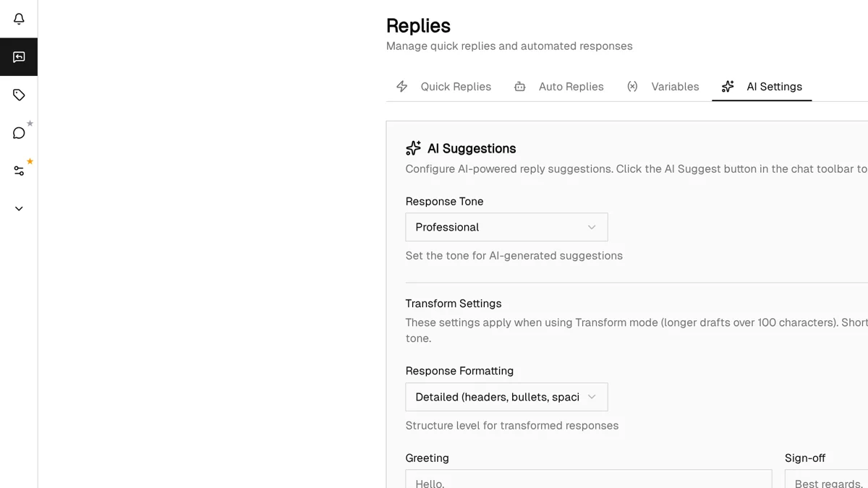Open the notifications bell icon

point(18,19)
